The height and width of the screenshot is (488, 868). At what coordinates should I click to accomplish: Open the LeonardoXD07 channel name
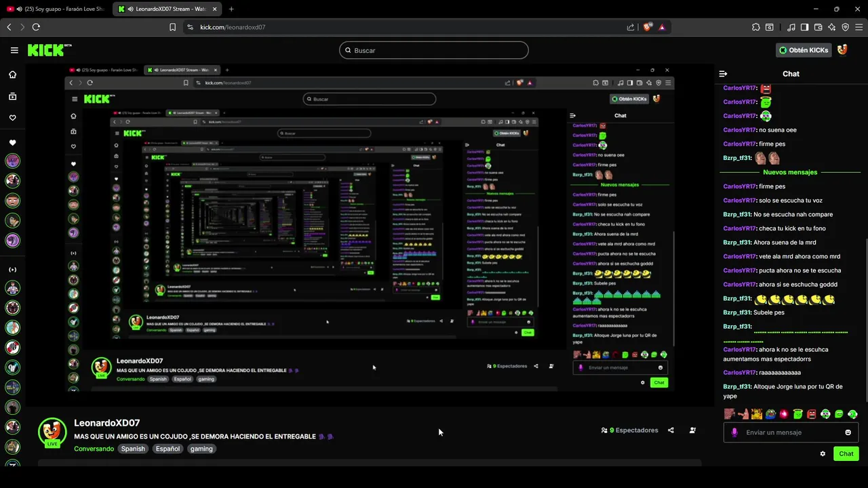106,423
